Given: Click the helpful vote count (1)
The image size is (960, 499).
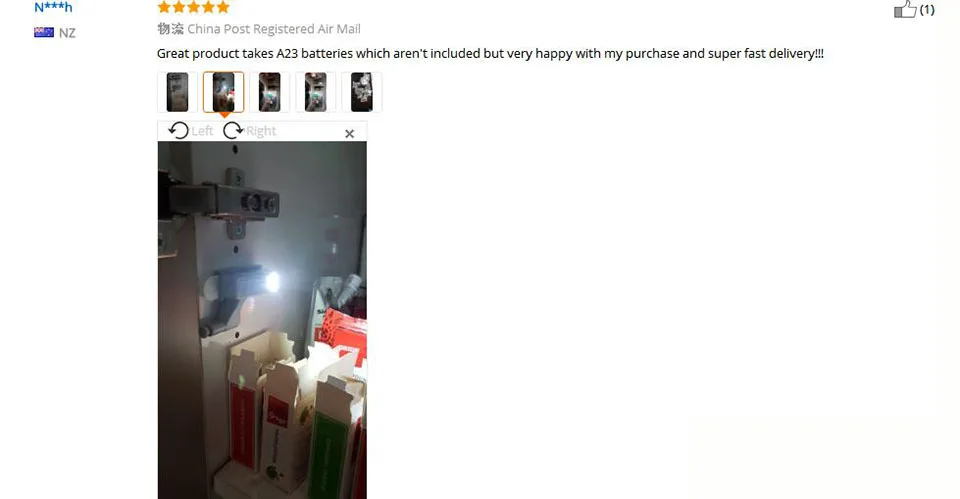Looking at the screenshot, I should tap(927, 9).
